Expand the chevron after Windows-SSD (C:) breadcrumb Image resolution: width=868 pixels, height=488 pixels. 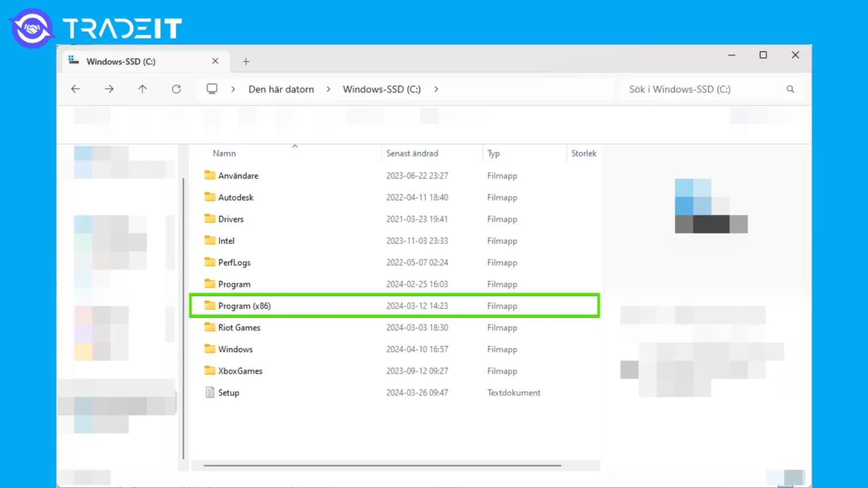436,89
